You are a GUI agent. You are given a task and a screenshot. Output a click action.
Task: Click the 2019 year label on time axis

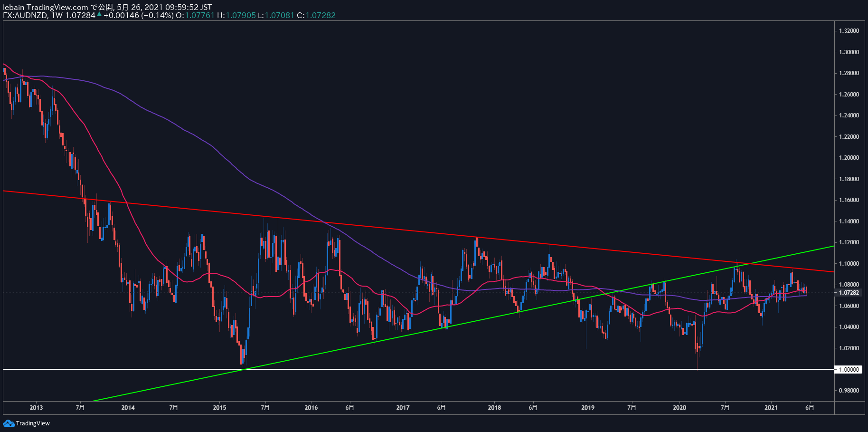(x=588, y=407)
